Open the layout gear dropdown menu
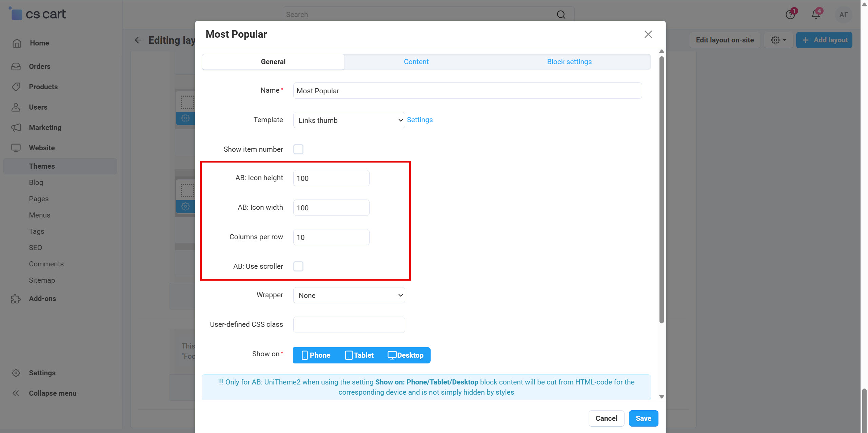This screenshot has height=433, width=868. coord(779,40)
